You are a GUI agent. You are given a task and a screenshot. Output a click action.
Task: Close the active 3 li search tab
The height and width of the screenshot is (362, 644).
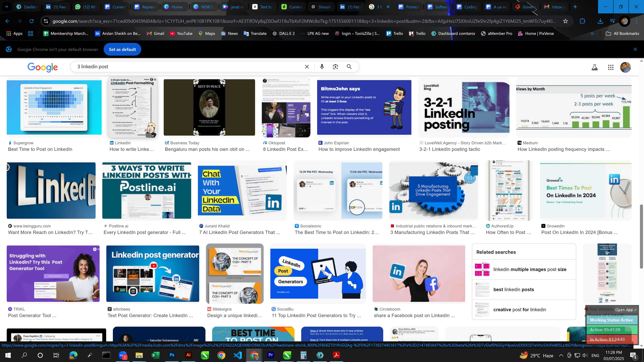coord(388,7)
